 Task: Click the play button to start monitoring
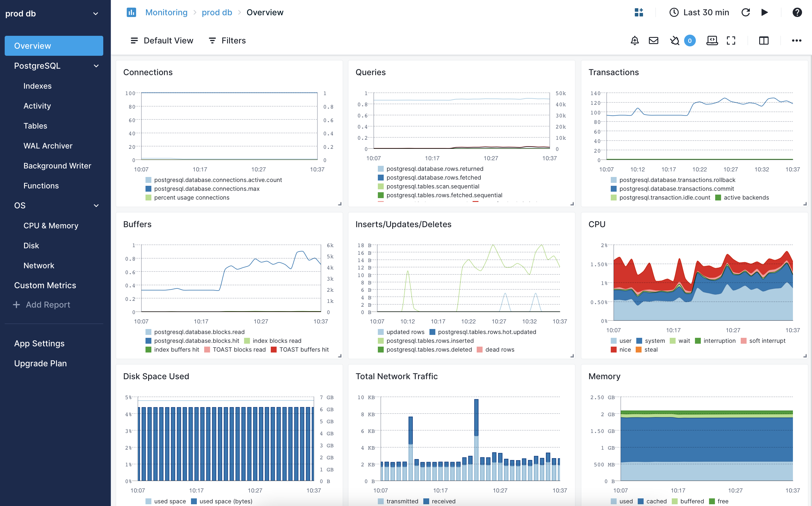click(x=765, y=12)
